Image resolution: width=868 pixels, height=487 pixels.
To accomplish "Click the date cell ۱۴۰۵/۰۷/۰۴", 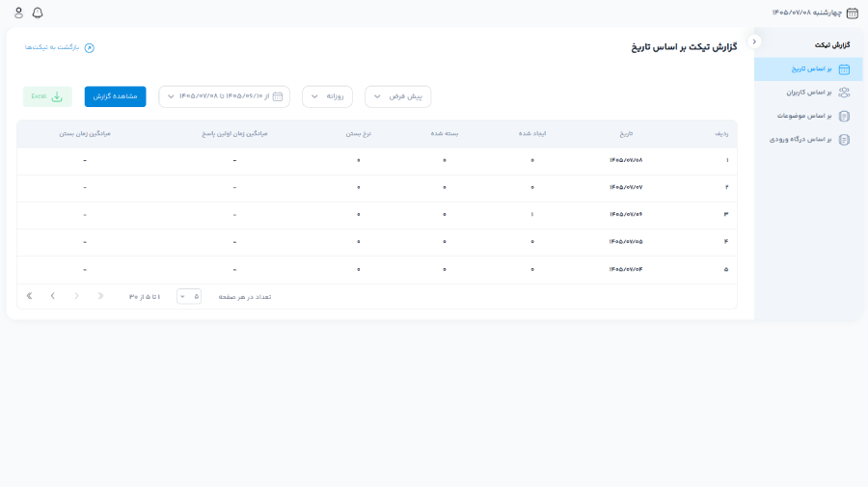I will click(x=626, y=269).
